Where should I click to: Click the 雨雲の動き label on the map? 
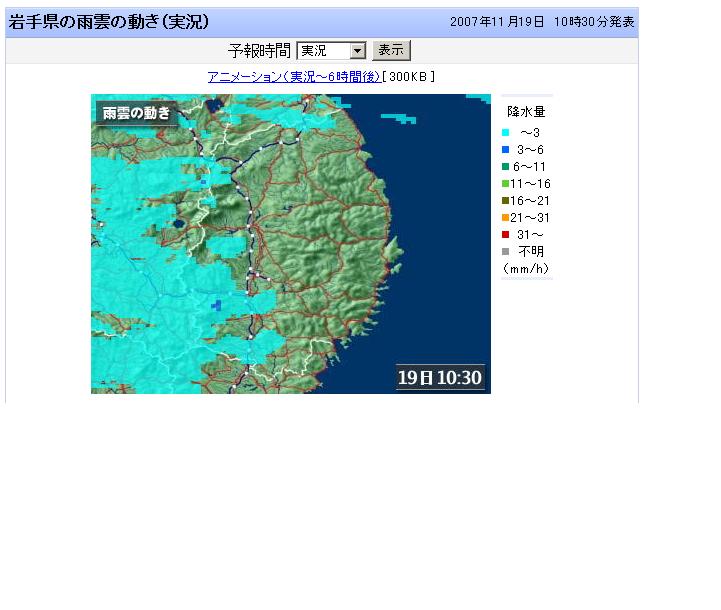[136, 113]
